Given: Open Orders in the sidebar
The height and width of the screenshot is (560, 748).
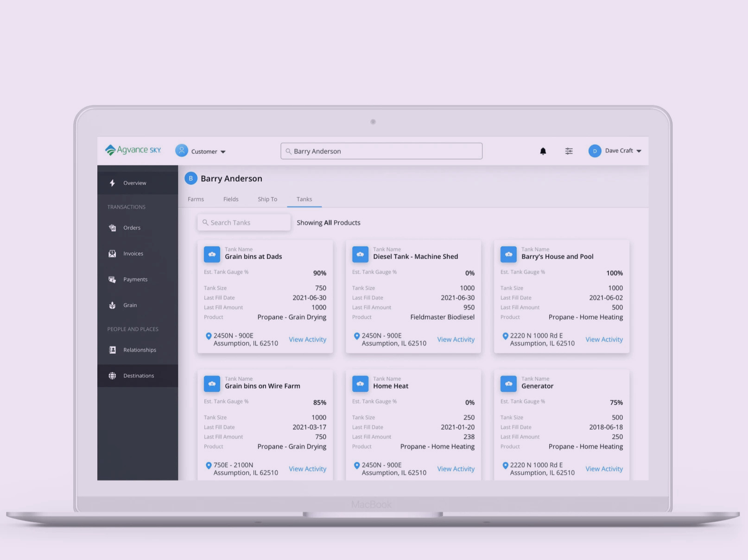Looking at the screenshot, I should pyautogui.click(x=138, y=228).
